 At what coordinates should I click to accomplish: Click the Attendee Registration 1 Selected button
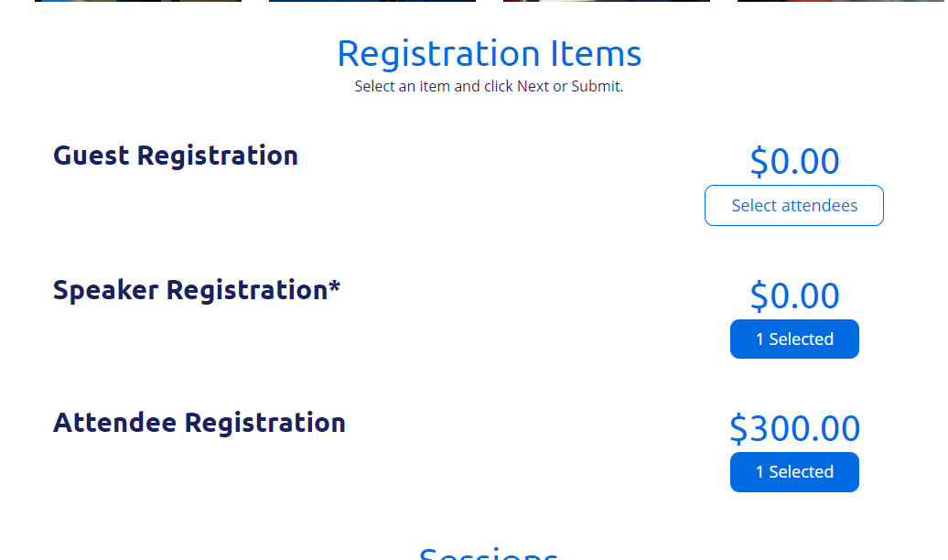793,472
